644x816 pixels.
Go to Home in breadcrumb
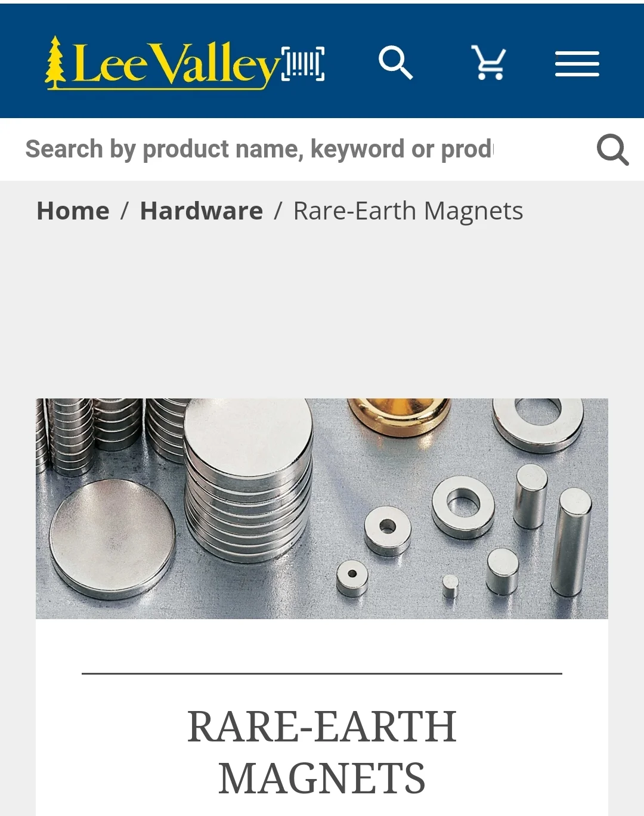point(73,211)
